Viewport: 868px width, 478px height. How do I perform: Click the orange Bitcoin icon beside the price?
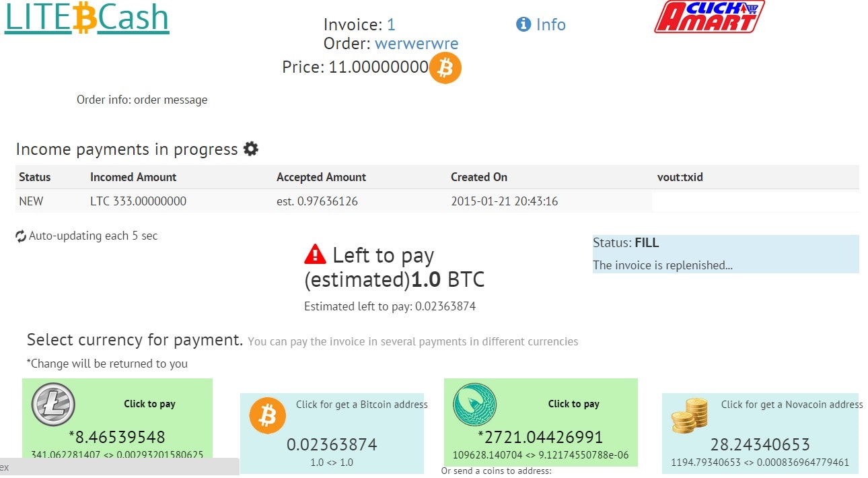[444, 67]
